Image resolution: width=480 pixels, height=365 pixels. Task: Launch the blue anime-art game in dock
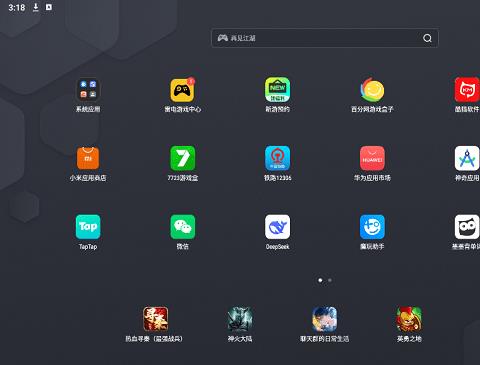[x=324, y=319]
